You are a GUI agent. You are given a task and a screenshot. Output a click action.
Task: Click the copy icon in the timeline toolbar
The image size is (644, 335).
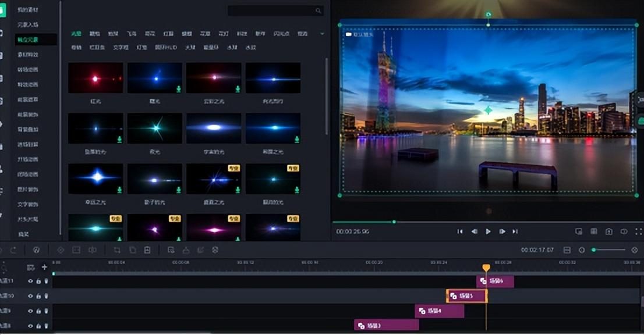[x=132, y=250]
